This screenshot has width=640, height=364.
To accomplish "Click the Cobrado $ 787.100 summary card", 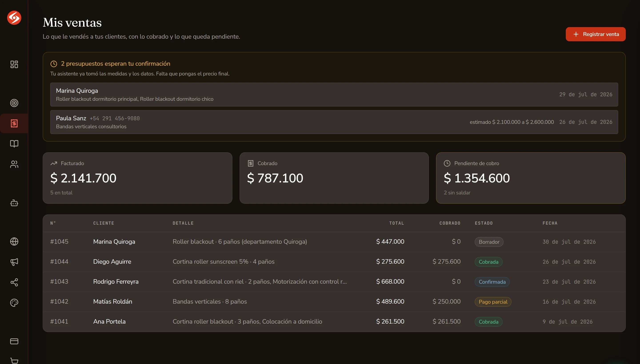I will point(334,178).
